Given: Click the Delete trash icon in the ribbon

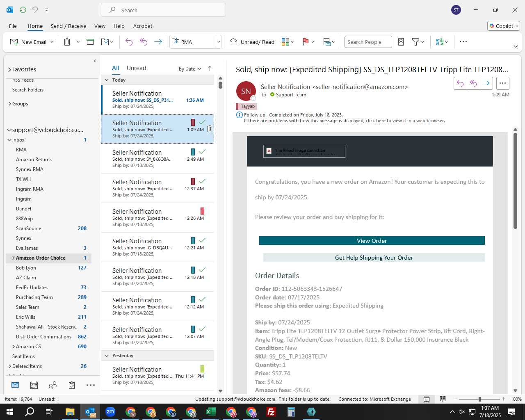Looking at the screenshot, I should 67,42.
